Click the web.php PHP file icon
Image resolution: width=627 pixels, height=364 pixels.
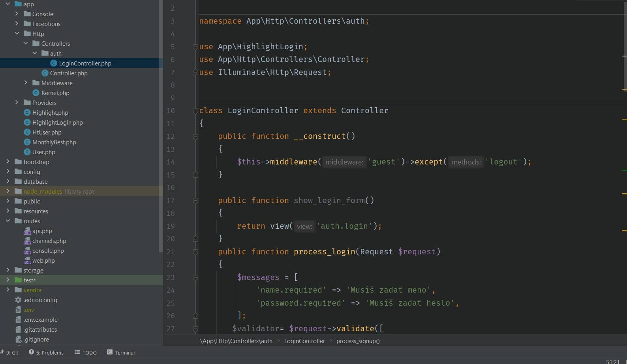(x=27, y=261)
